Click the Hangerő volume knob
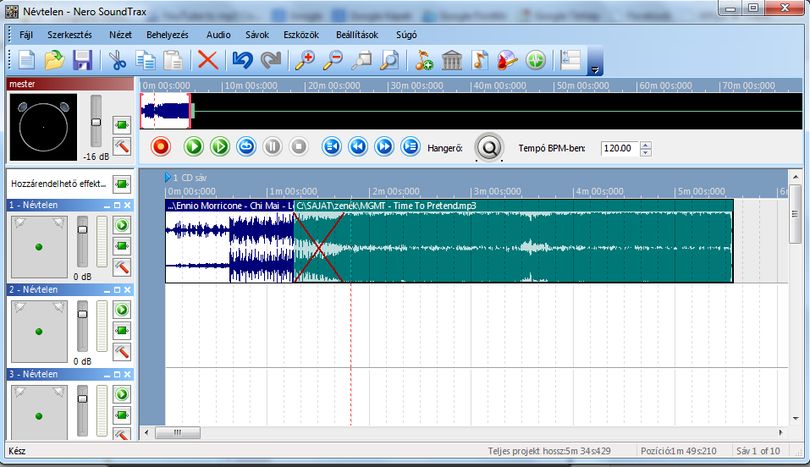 [x=489, y=148]
